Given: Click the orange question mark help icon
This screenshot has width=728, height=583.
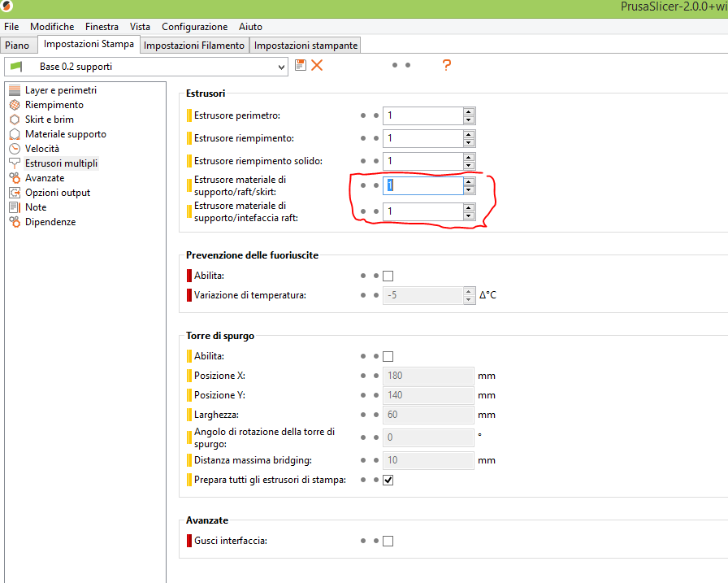Looking at the screenshot, I should (x=446, y=65).
